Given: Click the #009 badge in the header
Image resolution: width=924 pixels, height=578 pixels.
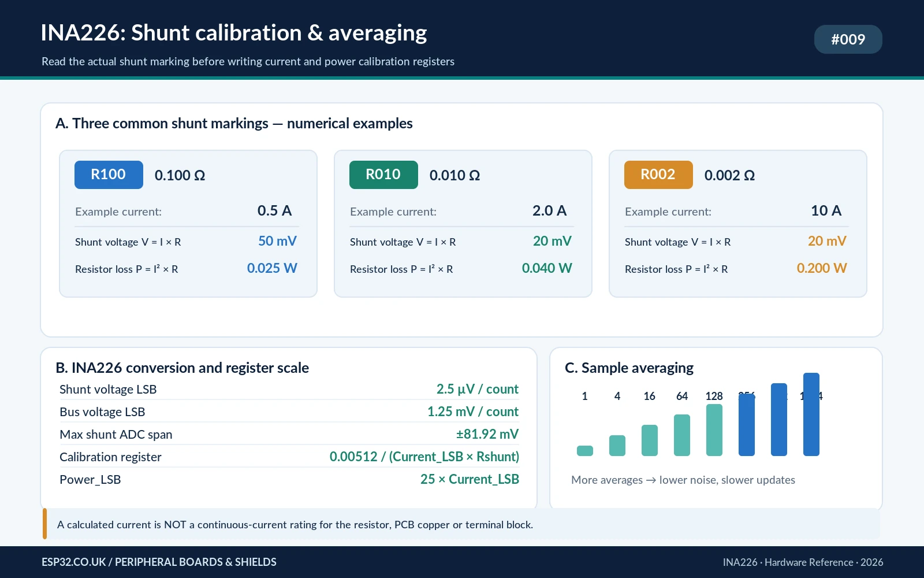Looking at the screenshot, I should 848,39.
